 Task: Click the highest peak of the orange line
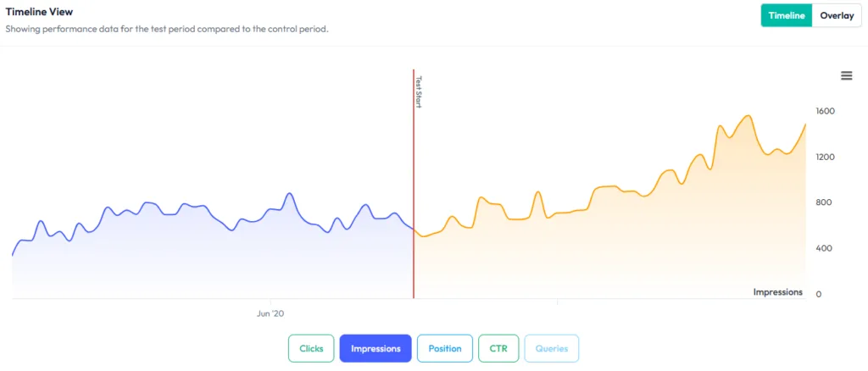point(748,116)
